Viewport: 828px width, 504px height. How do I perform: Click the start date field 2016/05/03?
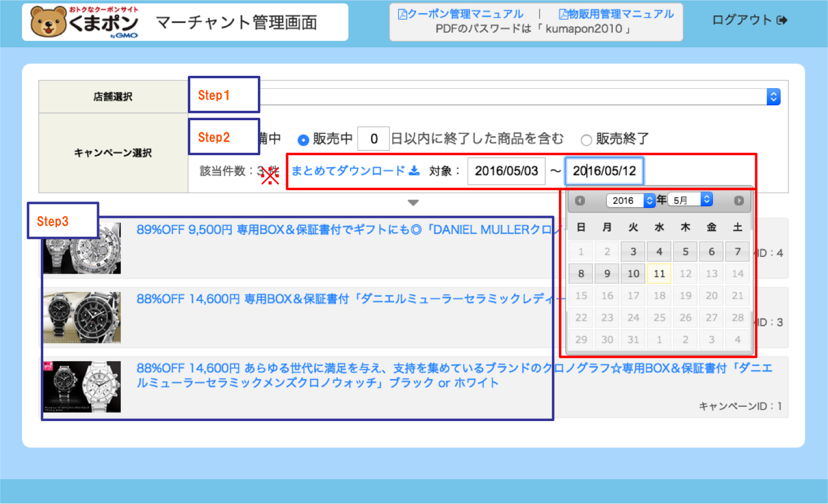506,172
